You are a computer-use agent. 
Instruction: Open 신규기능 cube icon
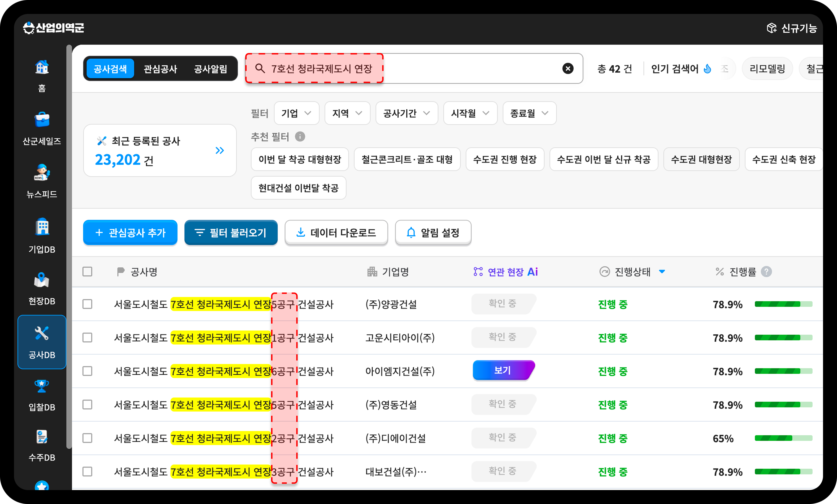click(x=771, y=28)
